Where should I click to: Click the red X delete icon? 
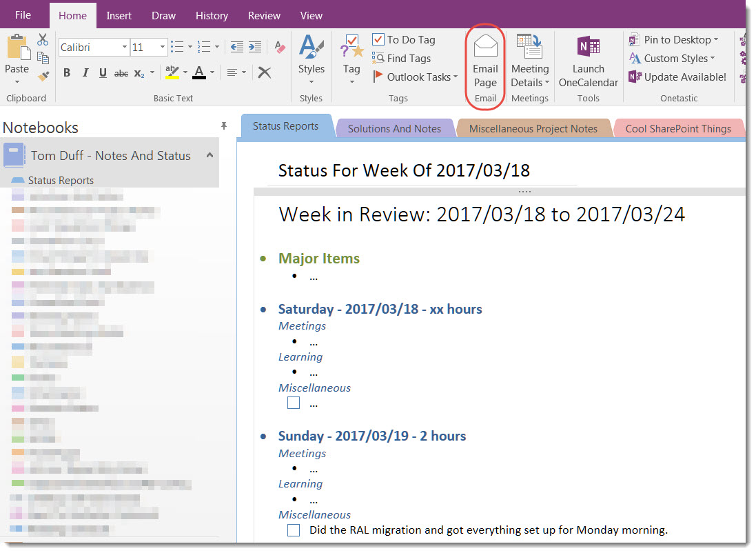tap(264, 73)
